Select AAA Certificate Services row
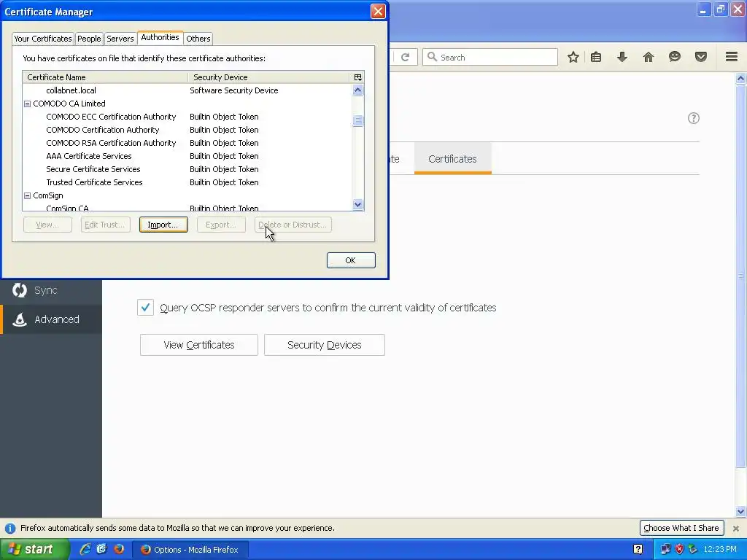This screenshot has width=747, height=560. click(x=187, y=156)
